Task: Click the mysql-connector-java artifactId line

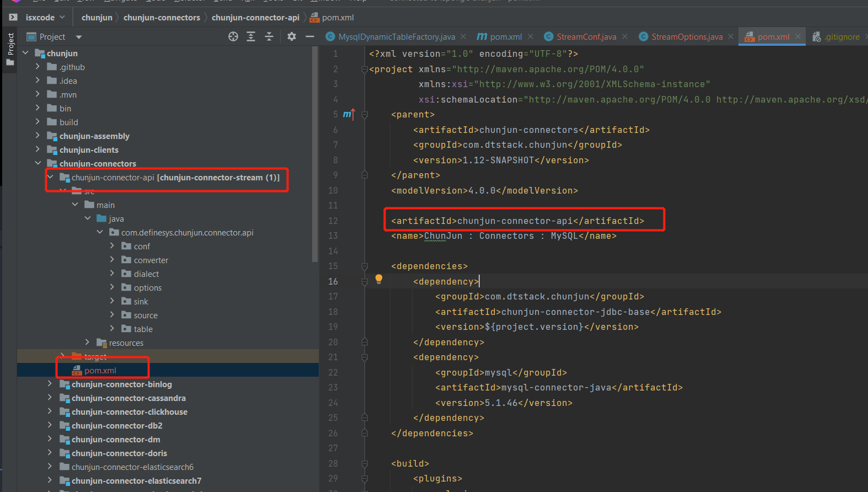Action: (559, 388)
